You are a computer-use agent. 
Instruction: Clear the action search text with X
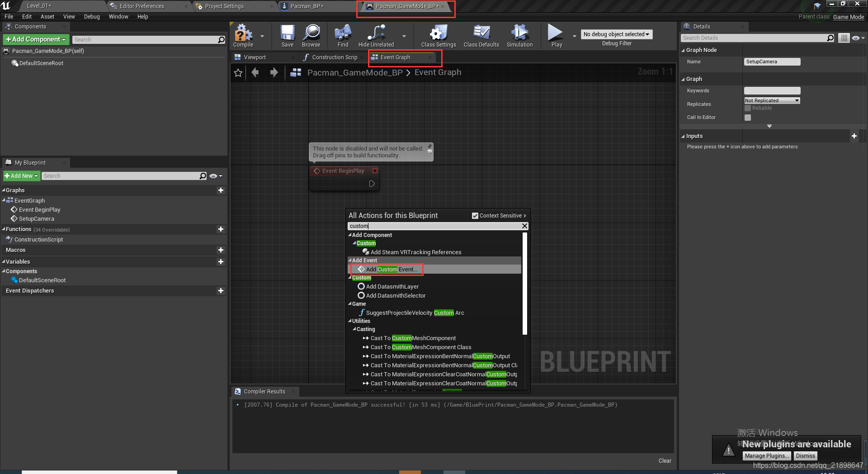click(524, 226)
